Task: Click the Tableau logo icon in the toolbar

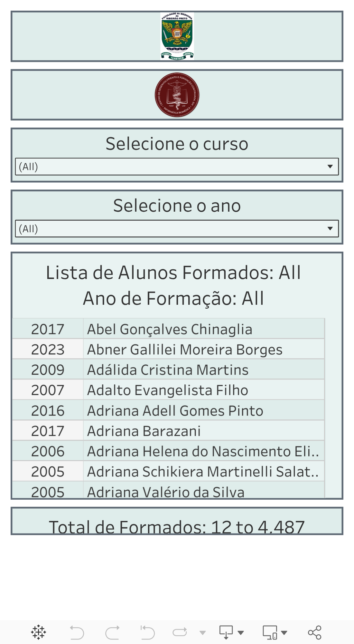Action: click(39, 632)
